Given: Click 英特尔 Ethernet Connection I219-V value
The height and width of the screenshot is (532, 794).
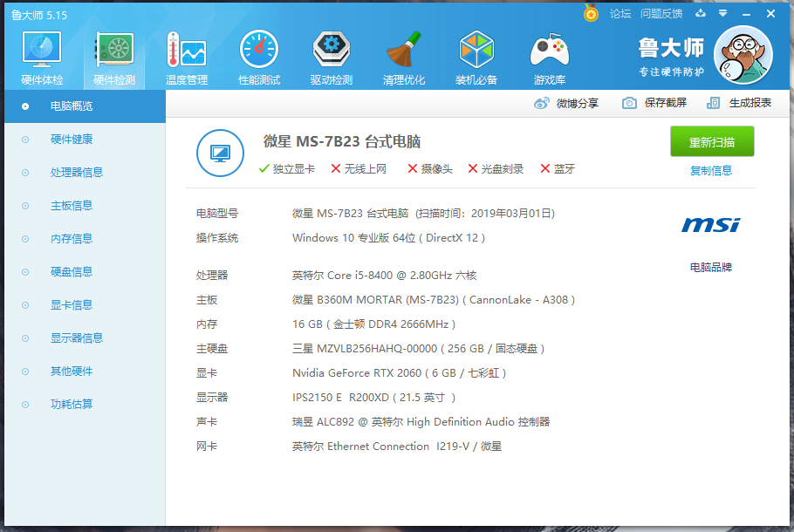Looking at the screenshot, I should coord(396,447).
